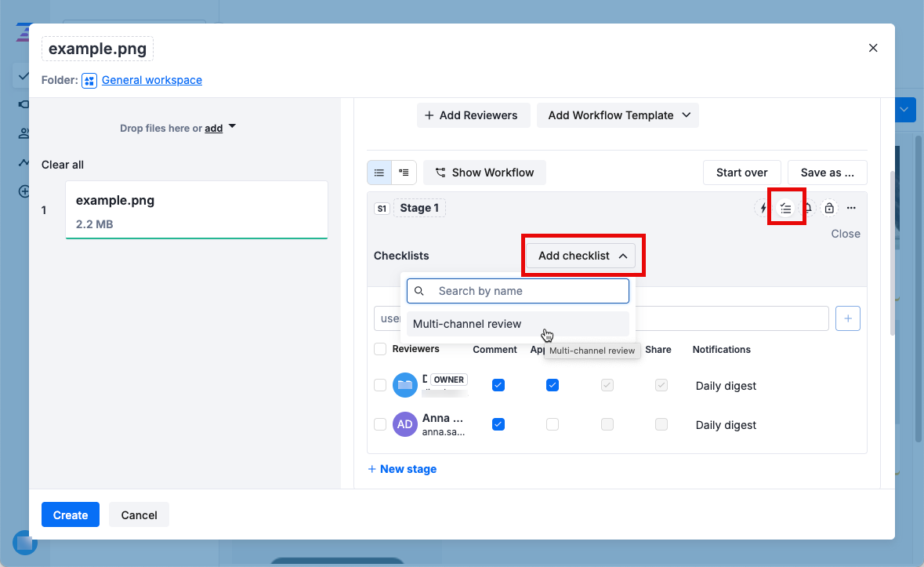Open the Stage 1 automation lightning icon
The width and height of the screenshot is (924, 567).
tap(763, 208)
